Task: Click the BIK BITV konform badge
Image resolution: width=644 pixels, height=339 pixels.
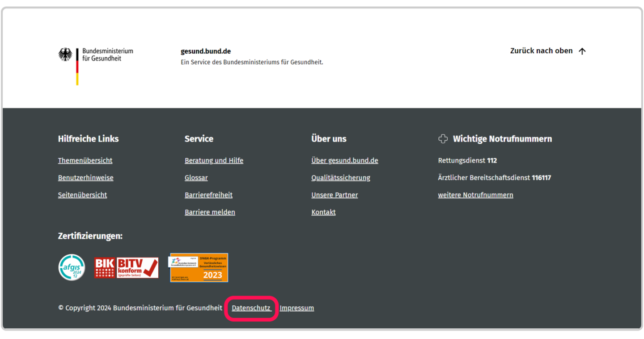Action: pos(126,268)
